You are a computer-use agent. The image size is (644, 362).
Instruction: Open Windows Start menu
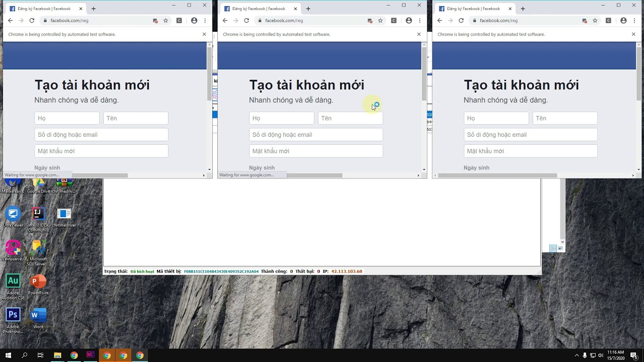8,355
